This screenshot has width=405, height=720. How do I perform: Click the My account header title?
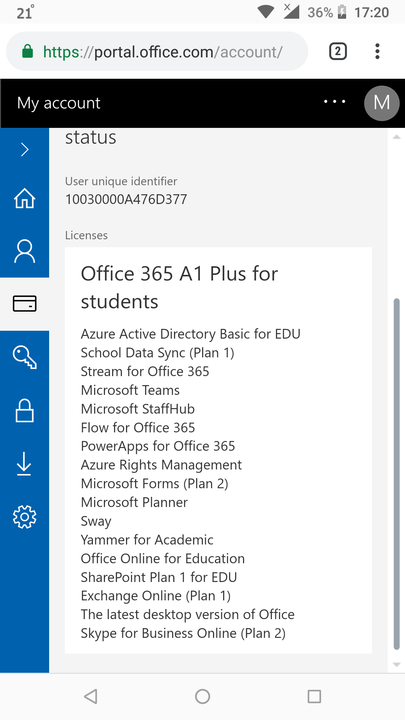click(58, 103)
